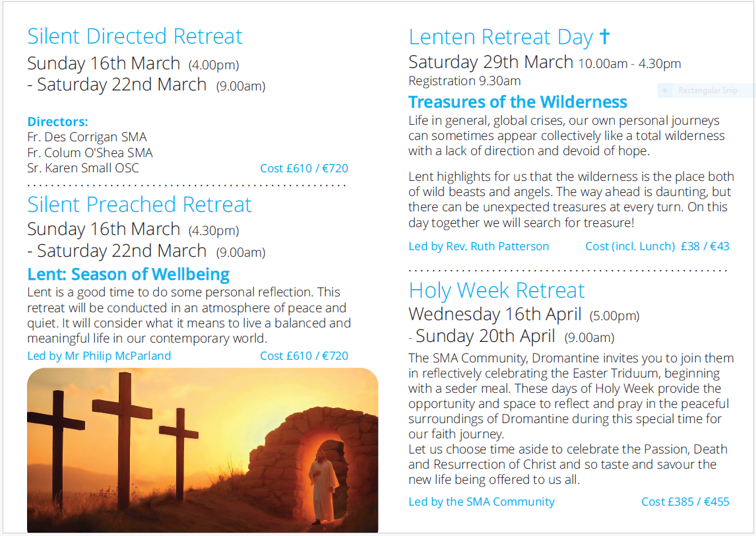Click the Wednesday 16th April date line
Viewport: 756px width, 536px height.
[495, 314]
